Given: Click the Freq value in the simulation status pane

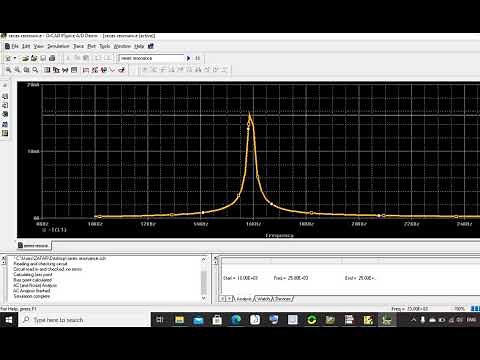Looking at the screenshot, I should tap(291, 278).
